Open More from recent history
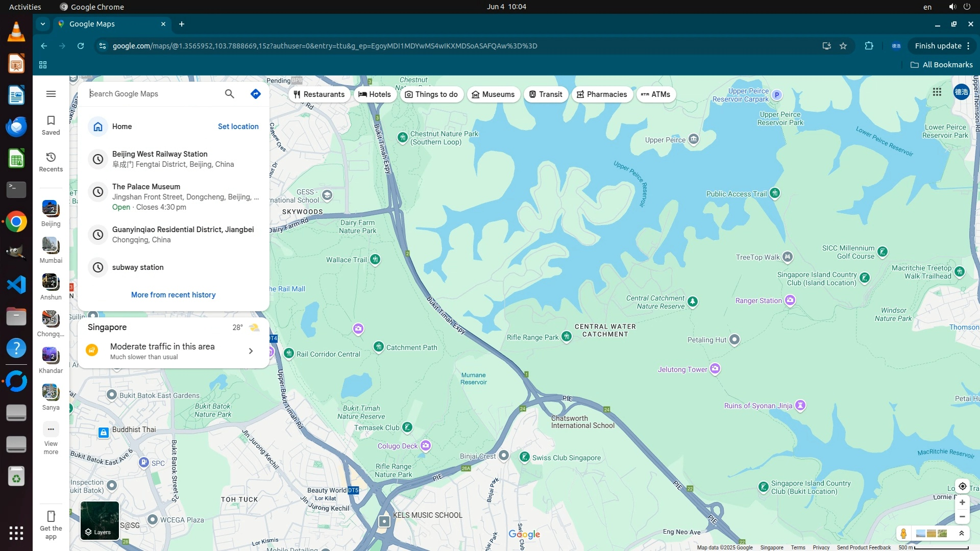The width and height of the screenshot is (980, 551). point(173,295)
